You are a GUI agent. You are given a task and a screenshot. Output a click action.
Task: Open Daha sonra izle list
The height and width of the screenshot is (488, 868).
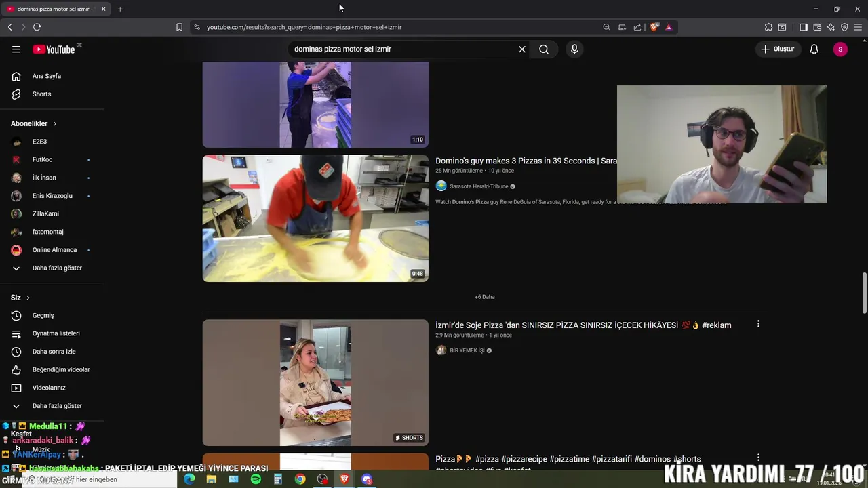click(x=54, y=352)
